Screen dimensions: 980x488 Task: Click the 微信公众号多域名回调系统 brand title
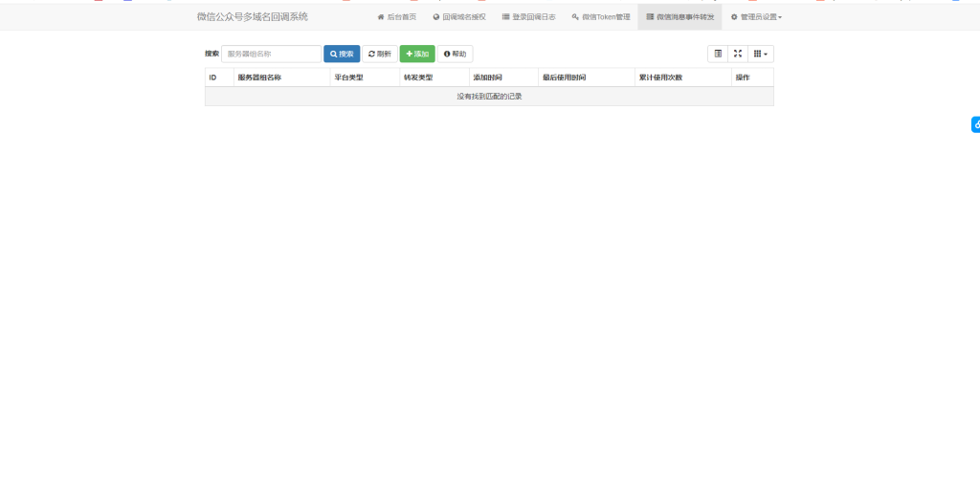coord(253,17)
